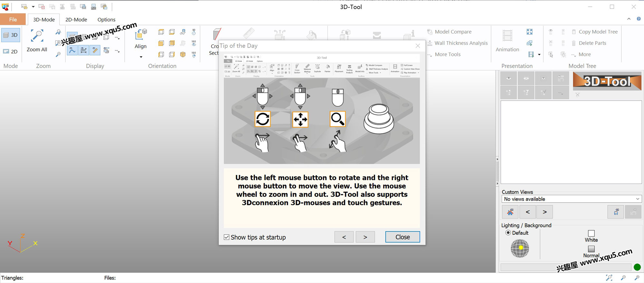Click the status bar zoom all icon
The image size is (644, 283).
[x=609, y=278]
